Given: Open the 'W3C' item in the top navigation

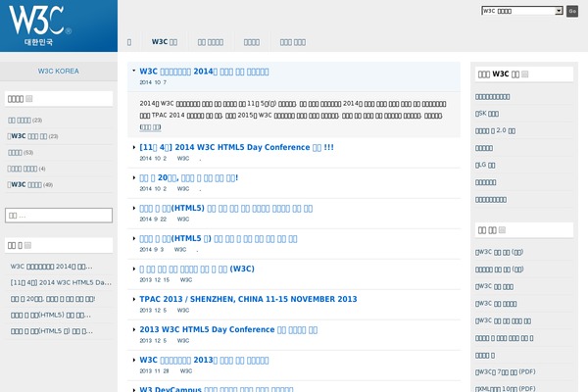Looking at the screenshot, I should 165,42.
